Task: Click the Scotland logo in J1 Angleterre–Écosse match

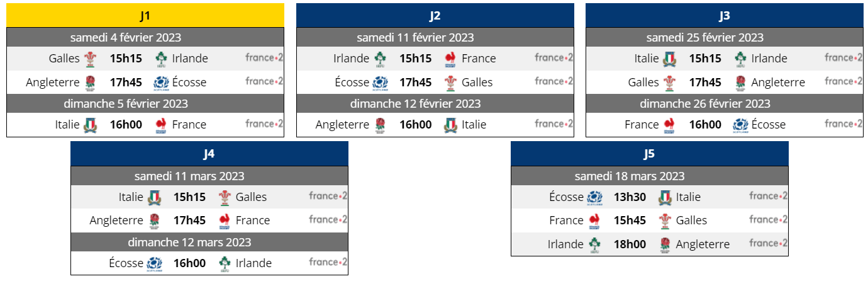Action: [x=161, y=83]
